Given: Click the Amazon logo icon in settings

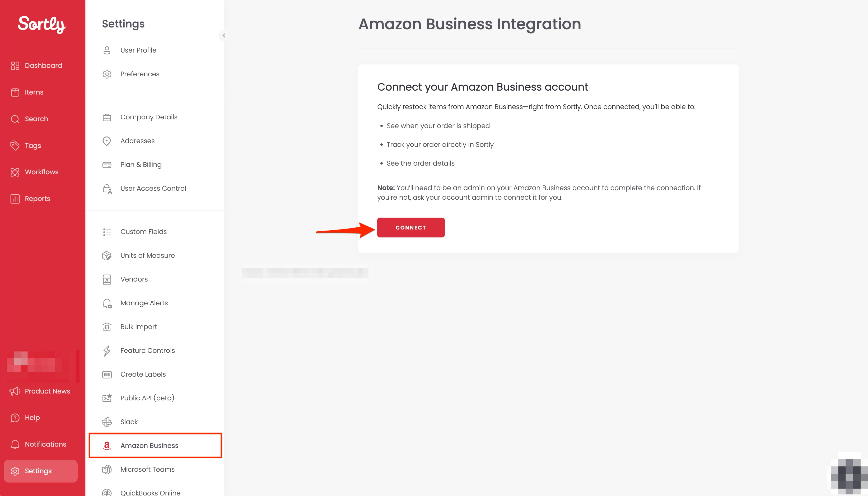Looking at the screenshot, I should tap(107, 446).
